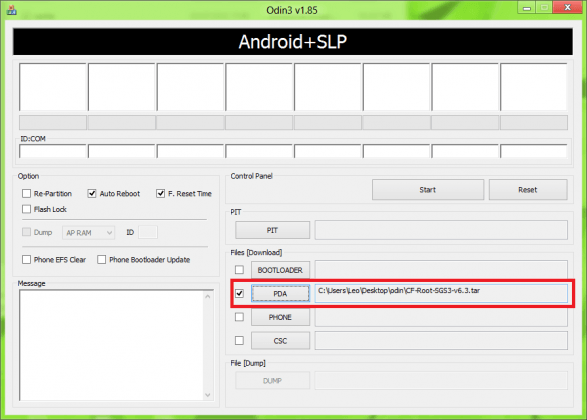Click the BOOTLOADER file button
Screen dimensions: 587x420
click(x=280, y=270)
